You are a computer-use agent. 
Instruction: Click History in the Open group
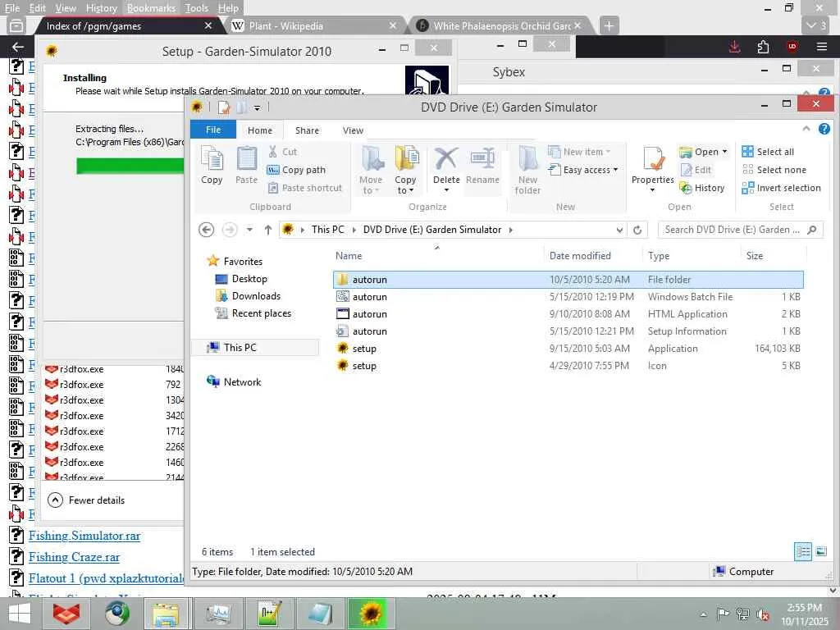coord(702,188)
